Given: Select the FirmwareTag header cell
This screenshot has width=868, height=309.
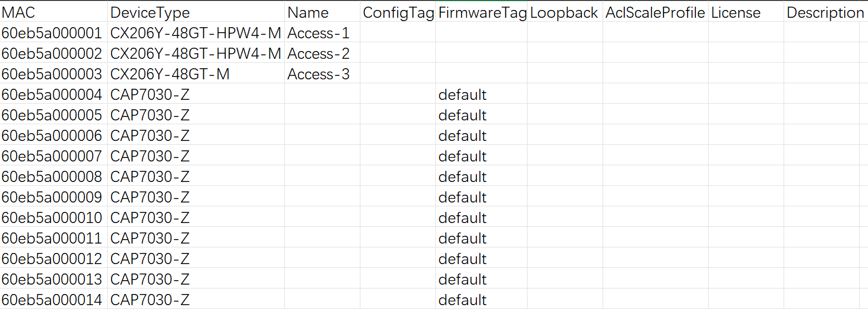Looking at the screenshot, I should [481, 12].
